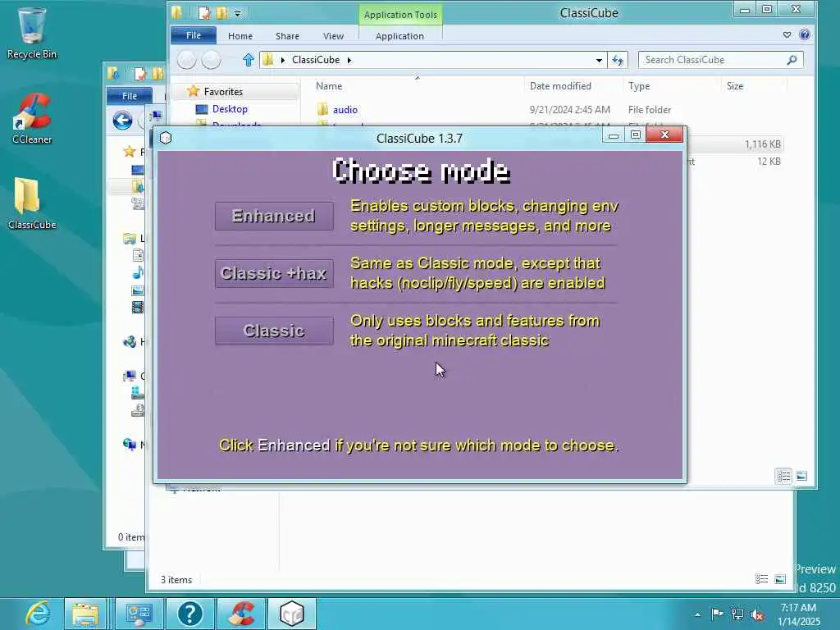Switch to the Share ribbon tab
The height and width of the screenshot is (630, 840).
point(287,36)
